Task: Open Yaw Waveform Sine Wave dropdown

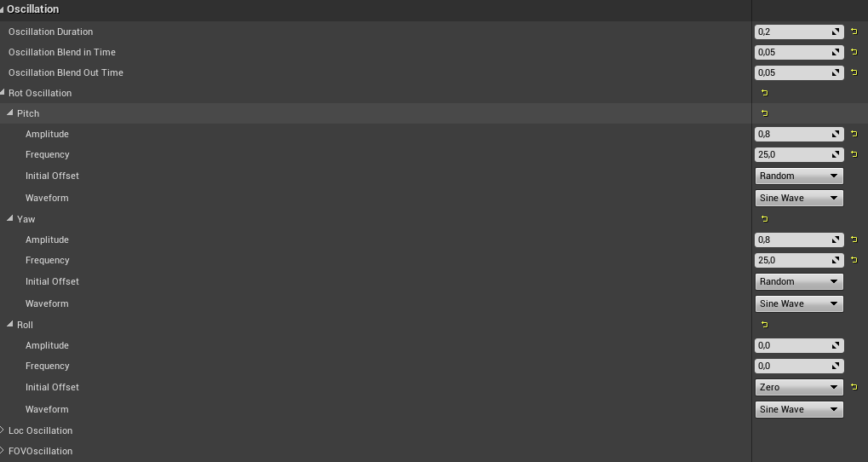Action: point(799,303)
